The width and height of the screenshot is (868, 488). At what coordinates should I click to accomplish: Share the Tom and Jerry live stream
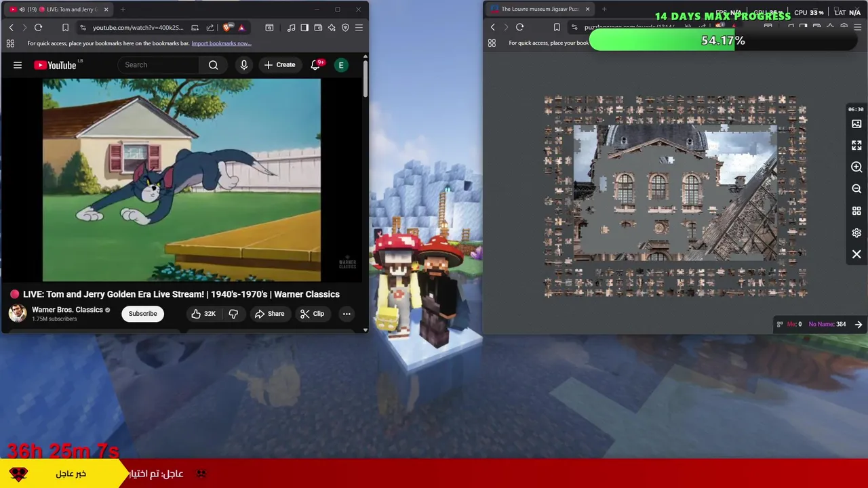click(x=269, y=314)
